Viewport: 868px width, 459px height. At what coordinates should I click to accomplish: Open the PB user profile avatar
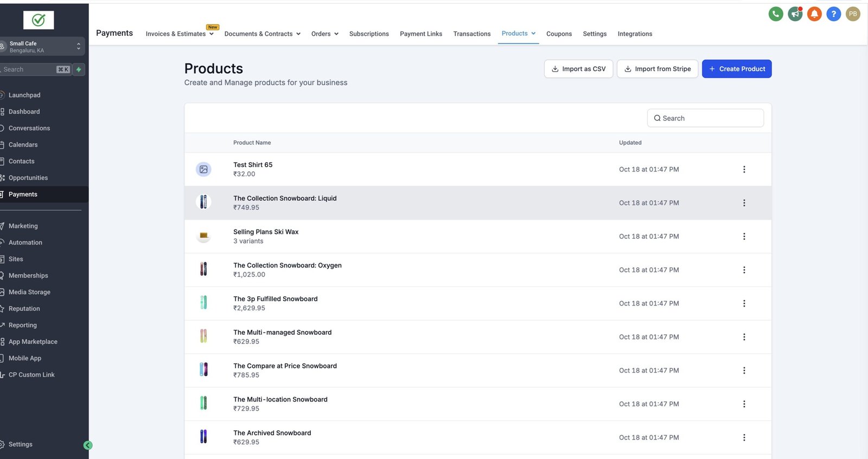(853, 14)
